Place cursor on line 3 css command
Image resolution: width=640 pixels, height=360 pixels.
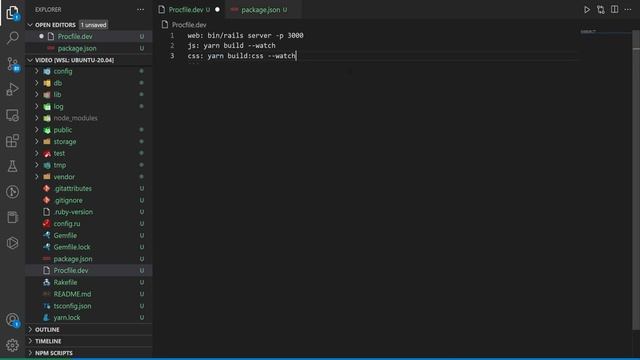[241, 56]
